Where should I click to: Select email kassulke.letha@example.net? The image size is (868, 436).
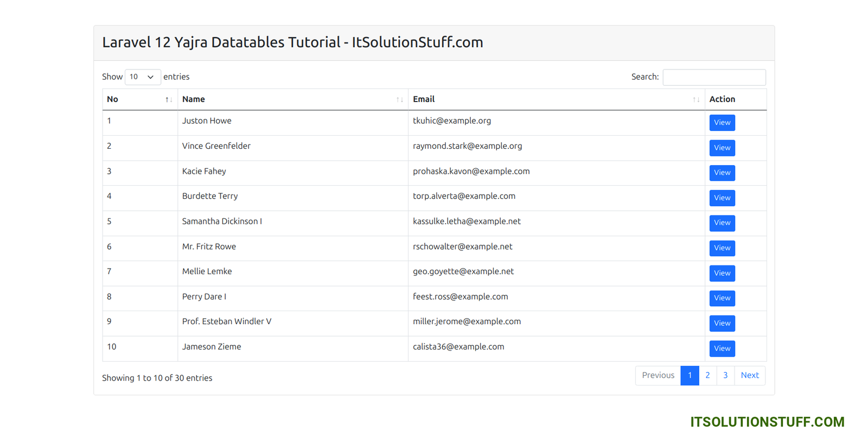point(467,222)
